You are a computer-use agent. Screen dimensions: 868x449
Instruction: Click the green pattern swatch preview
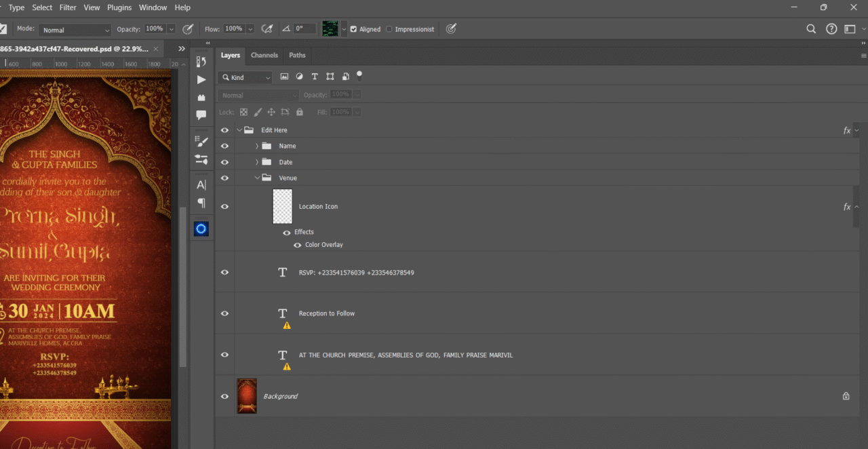[x=330, y=29]
